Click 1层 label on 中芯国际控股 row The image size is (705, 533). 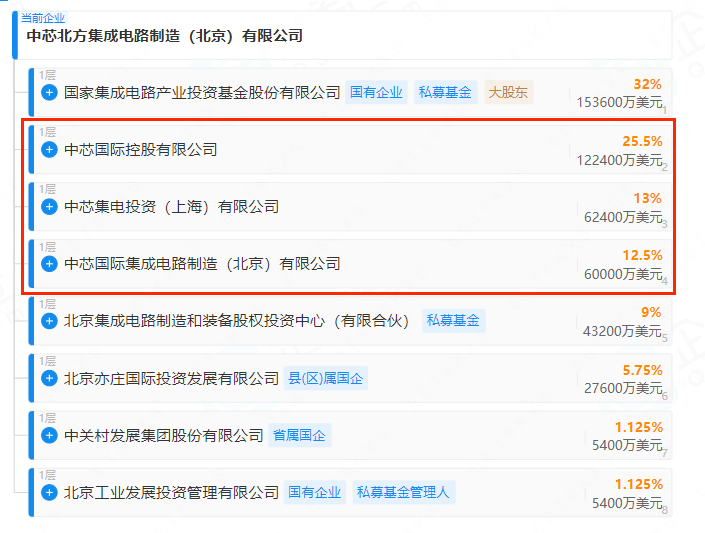tap(47, 132)
